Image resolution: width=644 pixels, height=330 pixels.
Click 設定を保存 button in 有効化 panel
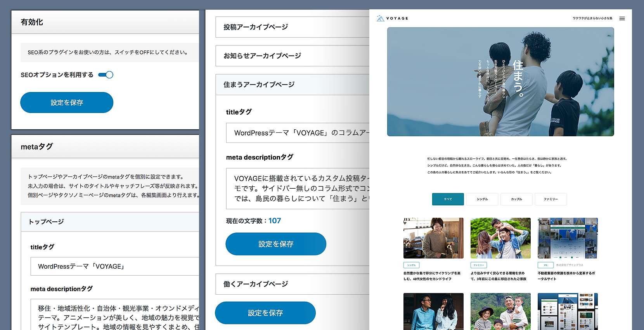[x=67, y=102]
